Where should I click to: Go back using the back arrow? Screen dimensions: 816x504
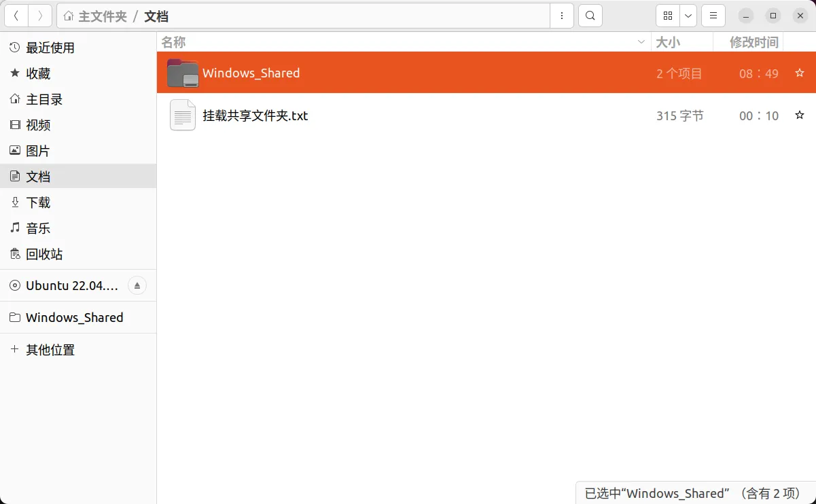15,15
